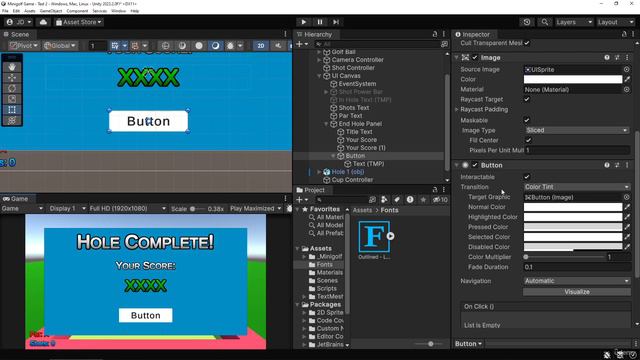Open the undo history icon
This screenshot has width=640, height=360.
click(527, 22)
